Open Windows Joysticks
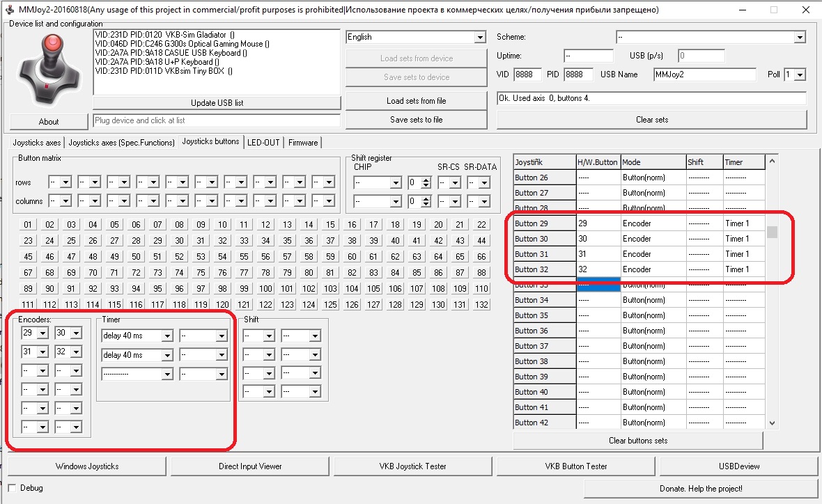 click(87, 466)
